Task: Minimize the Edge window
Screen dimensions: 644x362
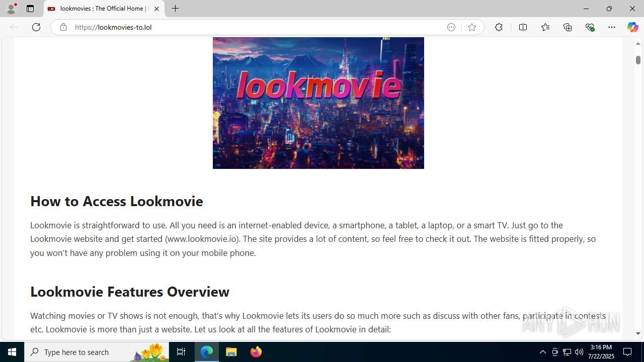Action: point(586,9)
